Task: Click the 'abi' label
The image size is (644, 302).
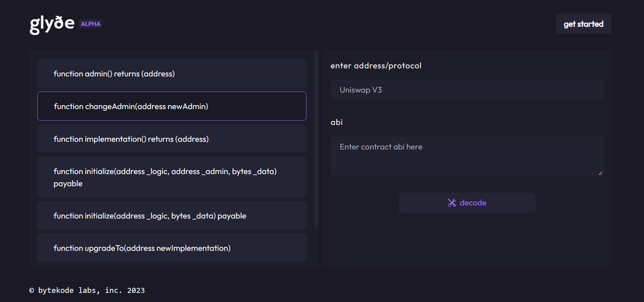Action: coord(336,122)
